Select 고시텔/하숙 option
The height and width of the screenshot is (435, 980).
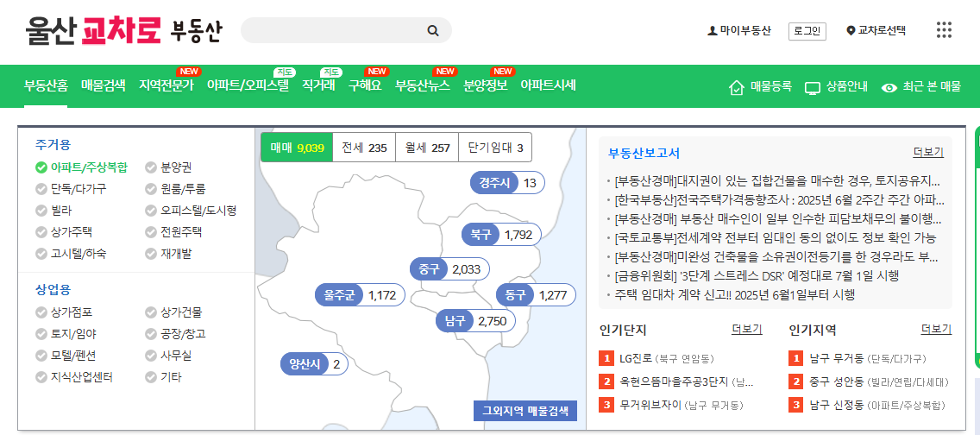(72, 254)
